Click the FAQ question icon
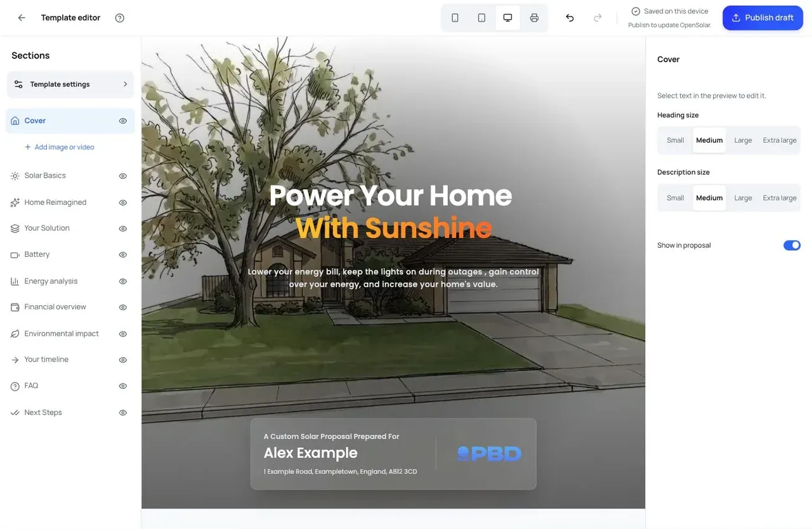Image resolution: width=812 pixels, height=529 pixels. pyautogui.click(x=15, y=386)
